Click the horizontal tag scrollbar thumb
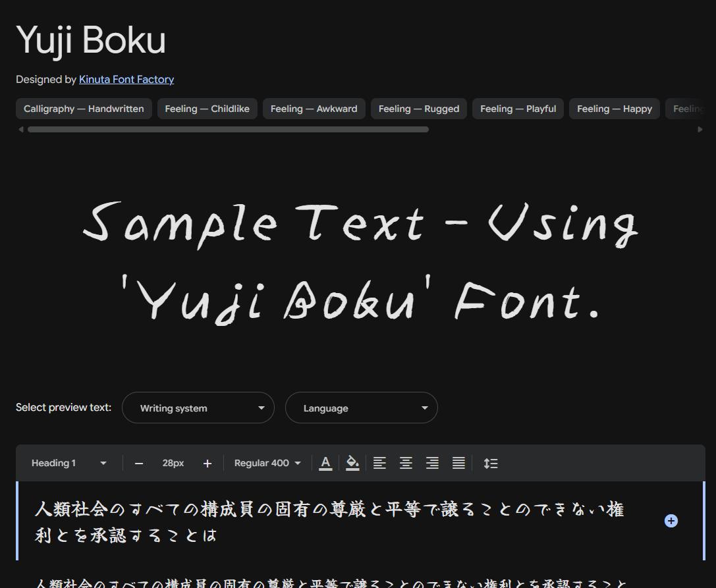 (229, 130)
